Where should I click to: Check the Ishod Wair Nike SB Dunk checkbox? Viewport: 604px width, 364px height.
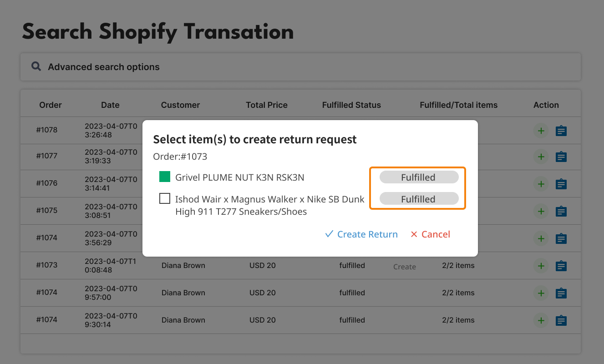point(165,199)
